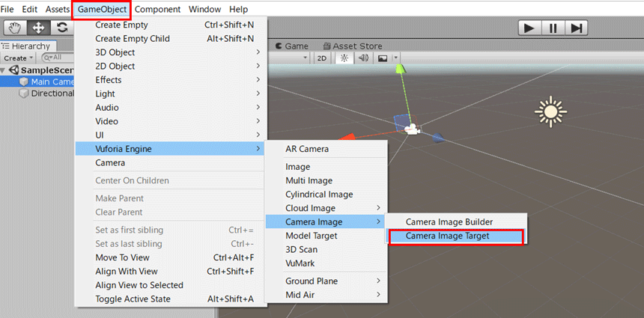
Task: Open the Vuforia Engine submenu
Action: [x=171, y=149]
